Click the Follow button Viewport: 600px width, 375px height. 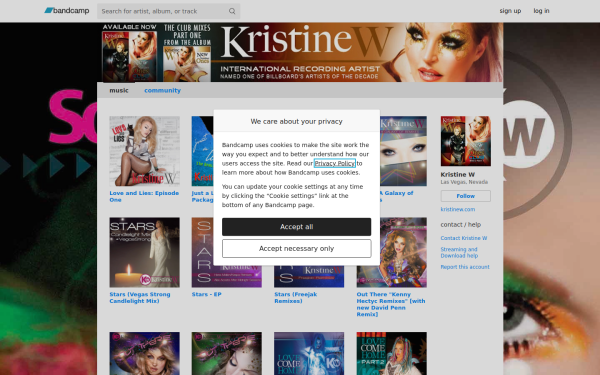(x=465, y=196)
